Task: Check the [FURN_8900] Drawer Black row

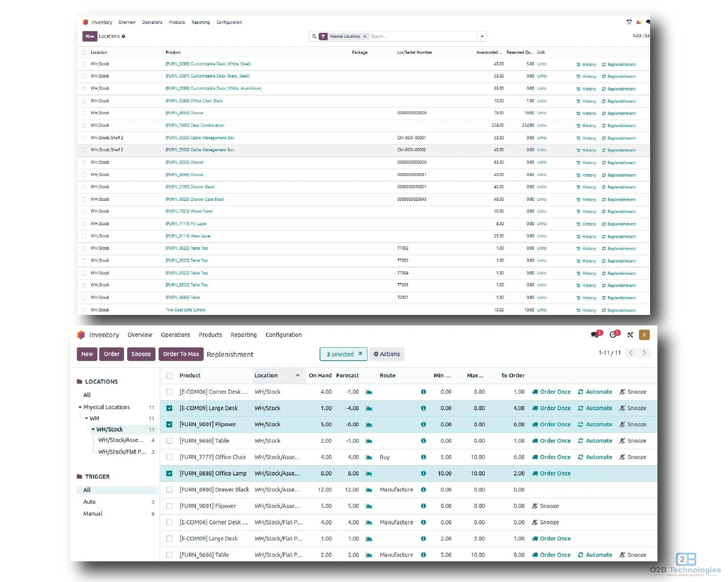Action: pos(169,489)
